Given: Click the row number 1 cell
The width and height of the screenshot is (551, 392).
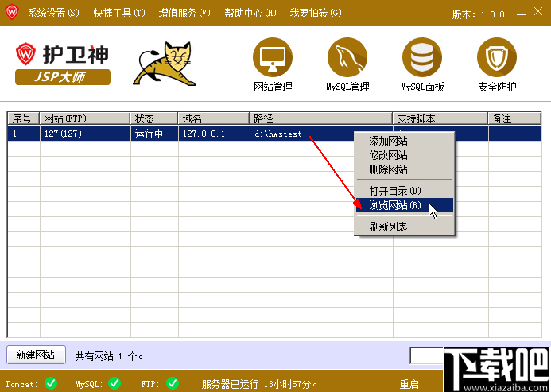Looking at the screenshot, I should [x=24, y=134].
